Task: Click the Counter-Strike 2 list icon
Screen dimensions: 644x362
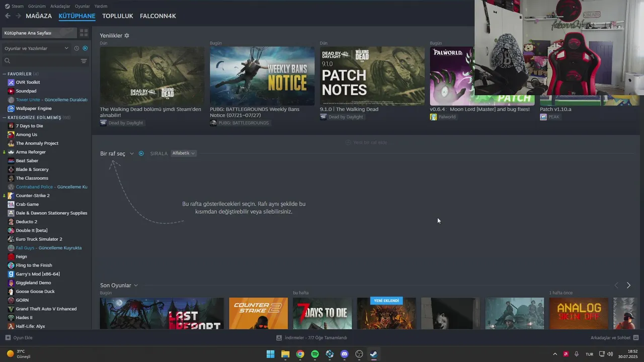Action: coord(11,196)
